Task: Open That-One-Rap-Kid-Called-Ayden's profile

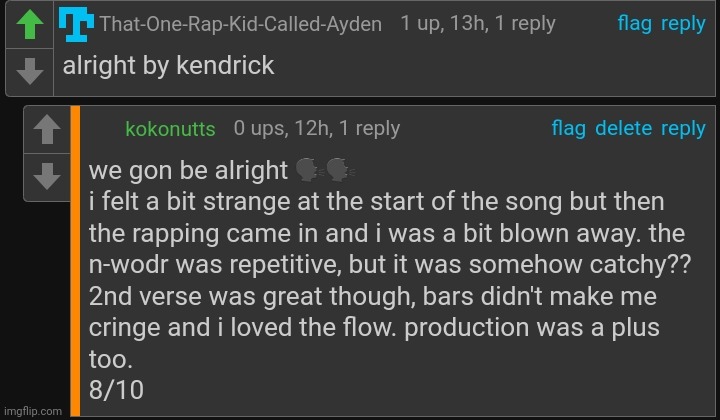Action: coord(241,24)
